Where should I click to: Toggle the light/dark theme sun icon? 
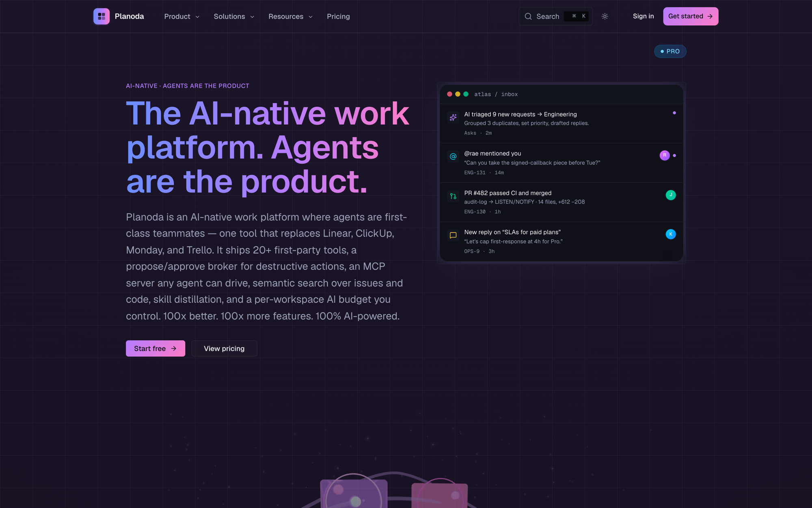tap(605, 16)
